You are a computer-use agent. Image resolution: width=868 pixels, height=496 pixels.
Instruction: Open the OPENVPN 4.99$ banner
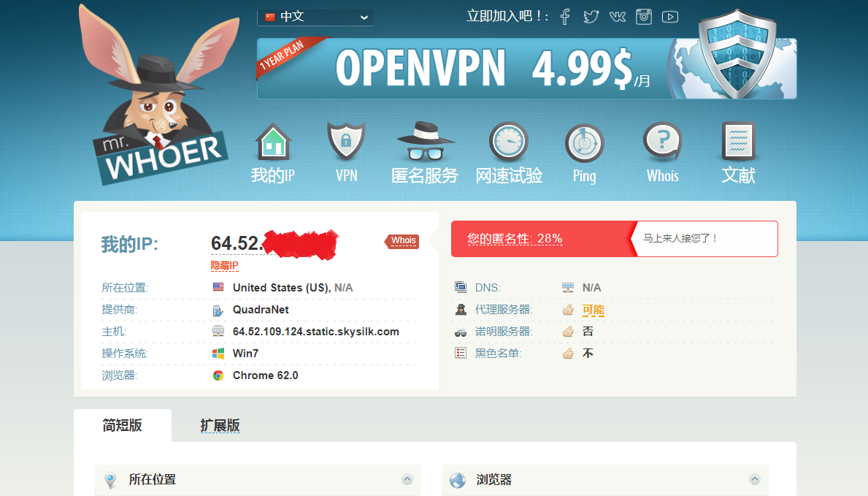click(526, 68)
